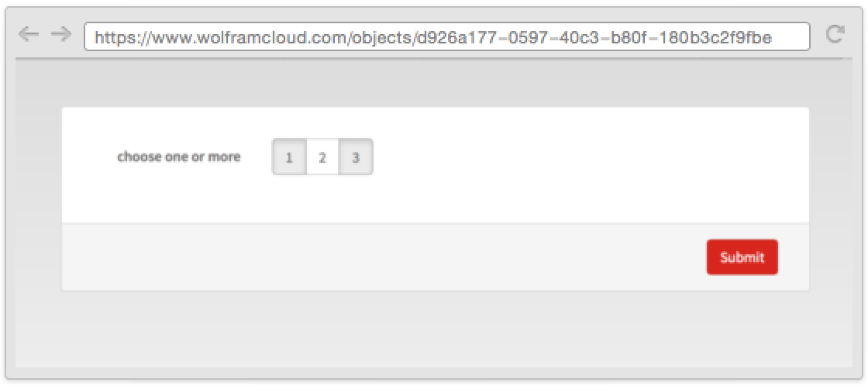
Task: Select the gray number 3 button
Action: click(x=356, y=157)
